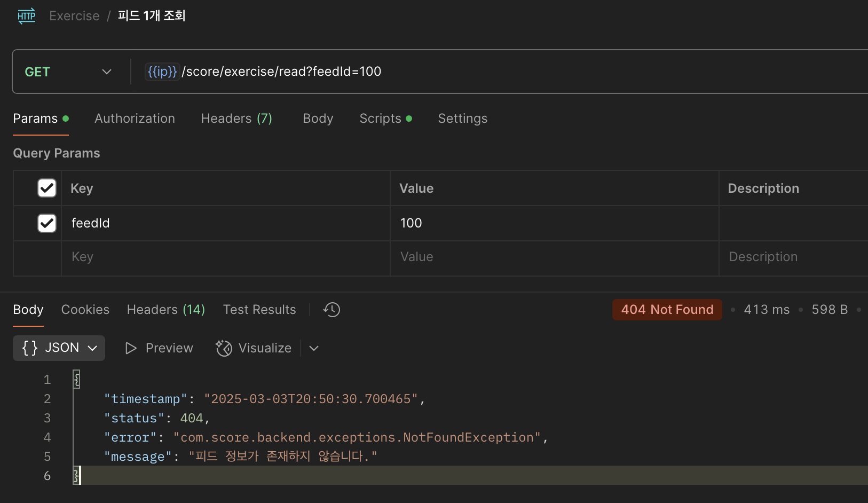Select the response Body tab

pos(28,310)
